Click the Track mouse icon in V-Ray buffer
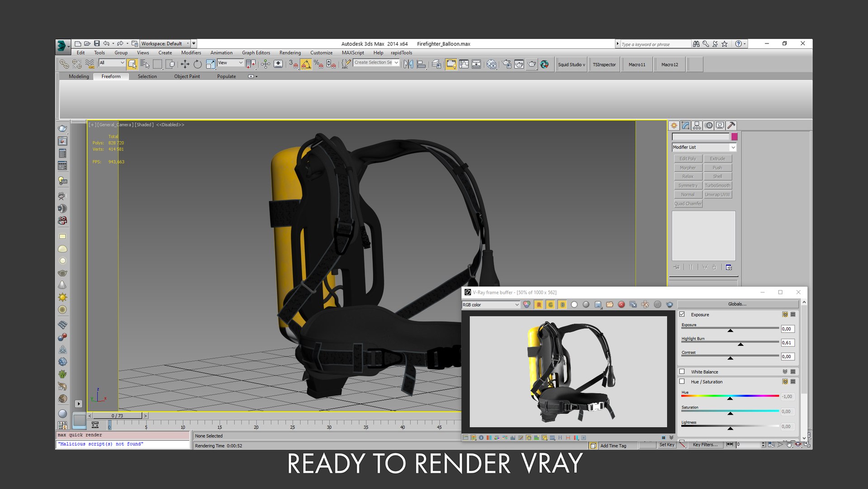The image size is (868, 489). point(645,305)
